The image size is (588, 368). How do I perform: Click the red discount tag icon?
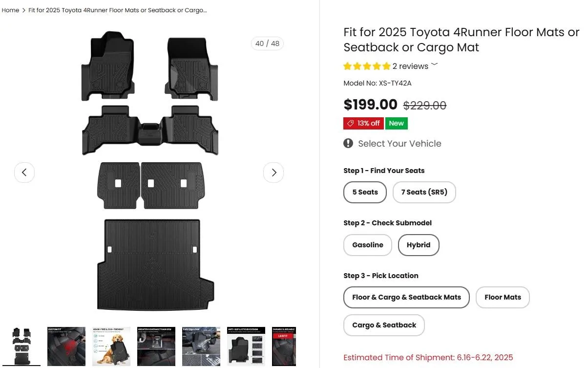pyautogui.click(x=351, y=123)
